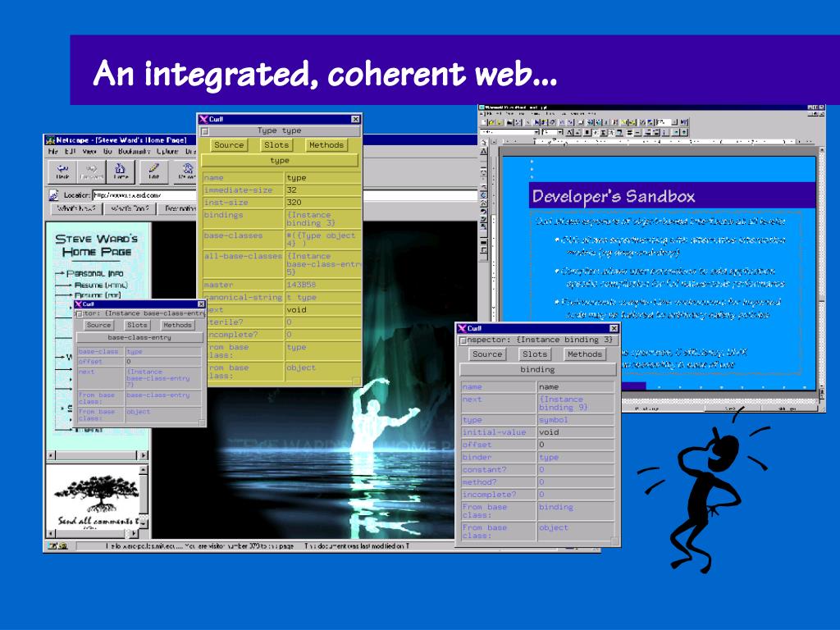840x630 pixels.
Task: Click Netscape's Edit pencil toolbar icon
Action: 153,171
